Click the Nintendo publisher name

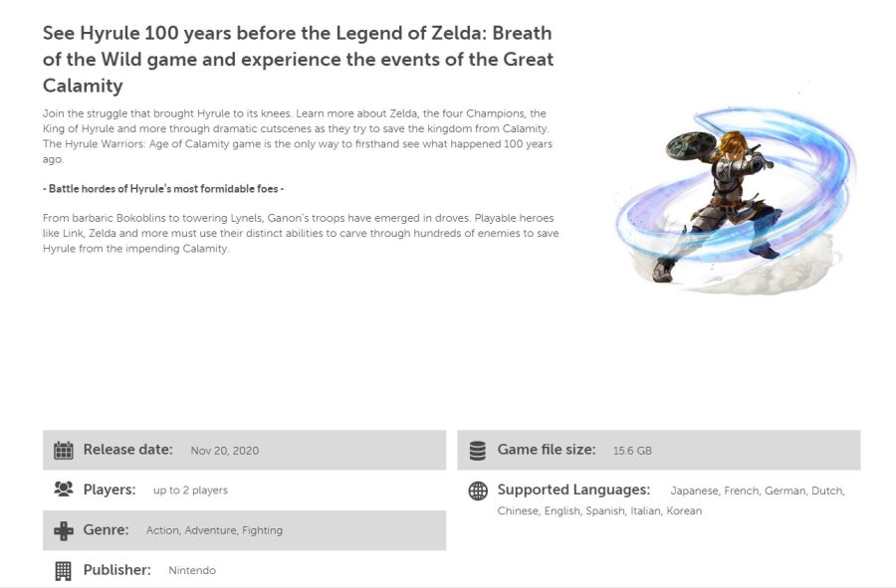tap(192, 570)
